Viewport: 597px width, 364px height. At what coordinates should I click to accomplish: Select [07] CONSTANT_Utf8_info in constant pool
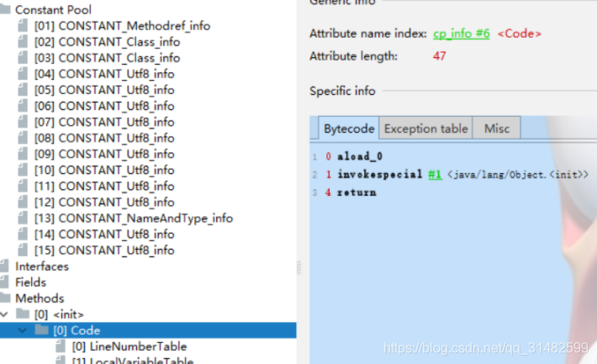point(104,122)
